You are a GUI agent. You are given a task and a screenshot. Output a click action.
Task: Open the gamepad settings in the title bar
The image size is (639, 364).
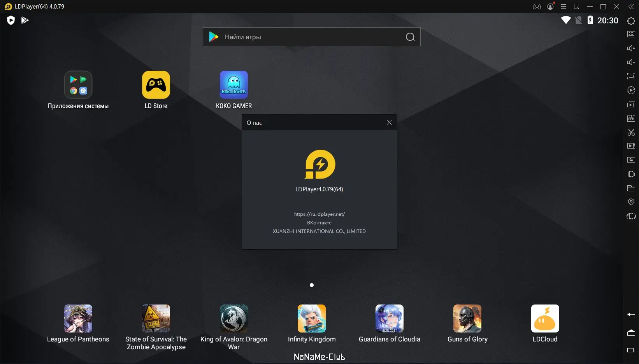[x=537, y=7]
